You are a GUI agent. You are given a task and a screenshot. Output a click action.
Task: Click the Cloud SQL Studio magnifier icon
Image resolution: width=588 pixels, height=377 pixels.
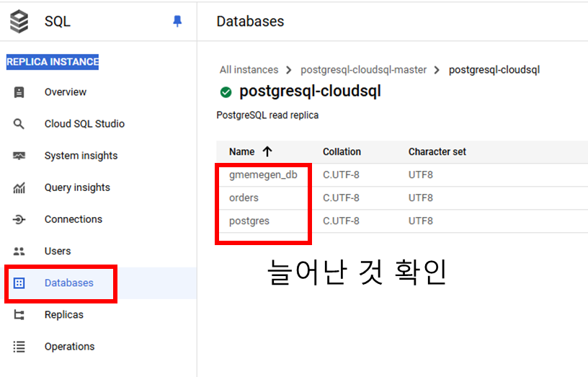point(19,124)
